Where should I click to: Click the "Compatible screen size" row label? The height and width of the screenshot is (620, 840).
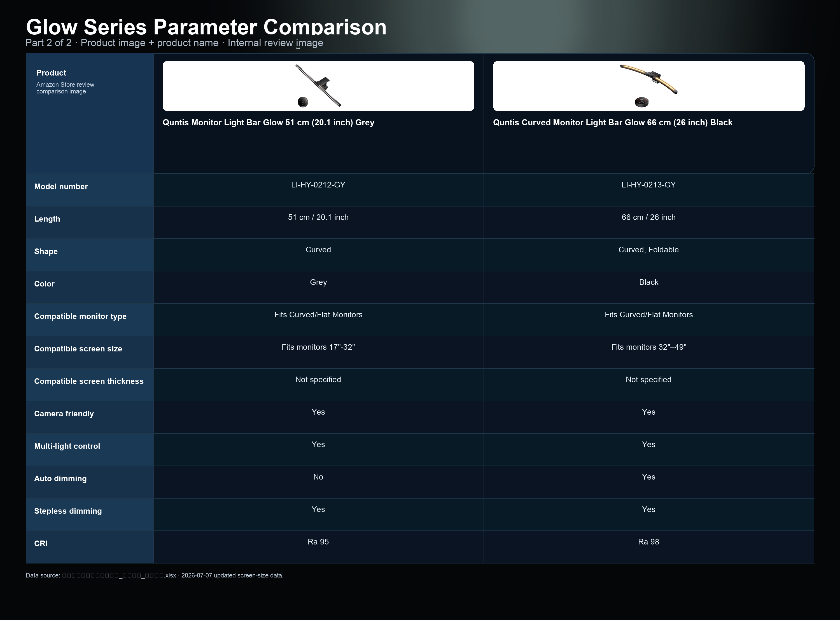[78, 349]
